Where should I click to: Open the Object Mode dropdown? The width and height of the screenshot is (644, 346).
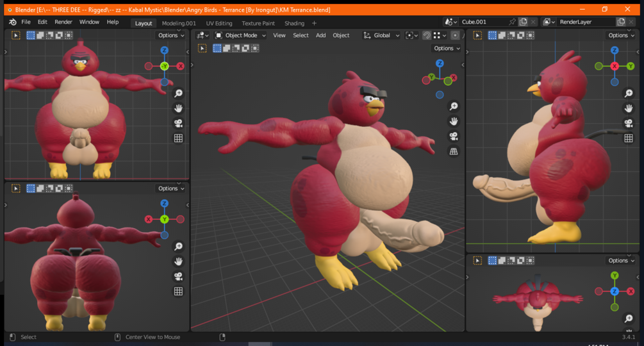[241, 35]
